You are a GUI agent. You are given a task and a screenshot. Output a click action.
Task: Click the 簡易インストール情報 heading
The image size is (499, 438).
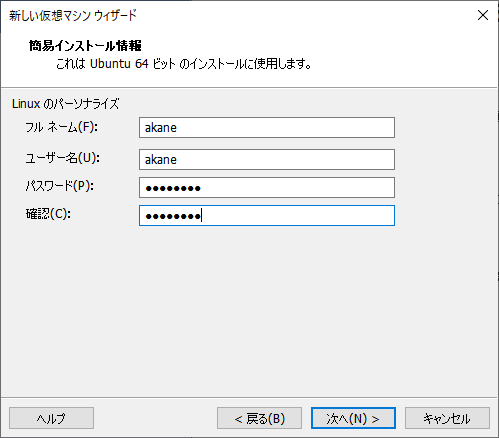click(x=85, y=45)
